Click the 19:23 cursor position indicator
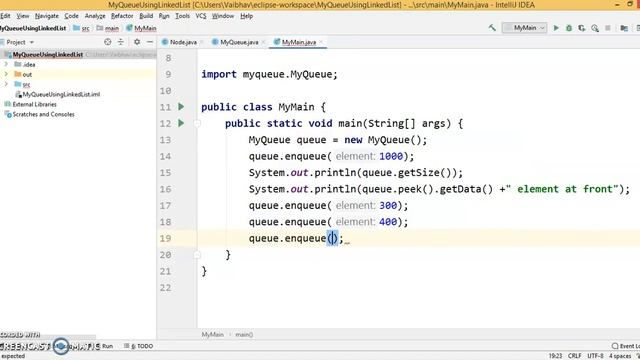The height and width of the screenshot is (360, 640). coord(555,356)
